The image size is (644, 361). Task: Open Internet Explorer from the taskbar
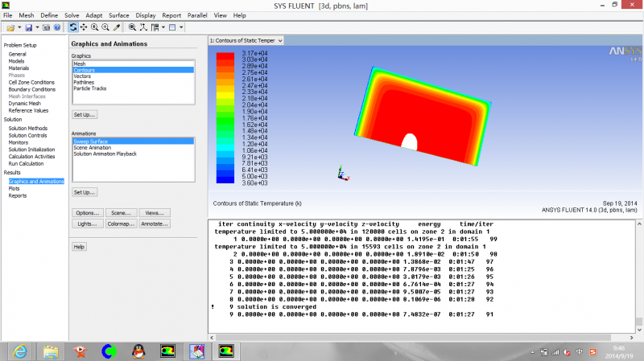(x=21, y=351)
